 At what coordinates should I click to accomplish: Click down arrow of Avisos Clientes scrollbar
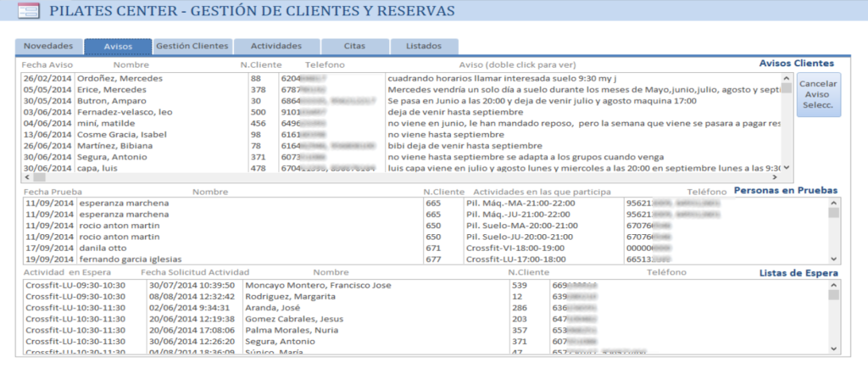coord(786,167)
